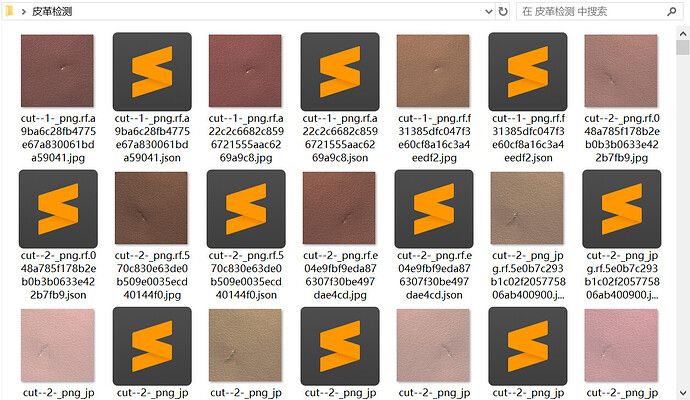
Task: Click the folder icon in the address bar
Action: click(9, 11)
